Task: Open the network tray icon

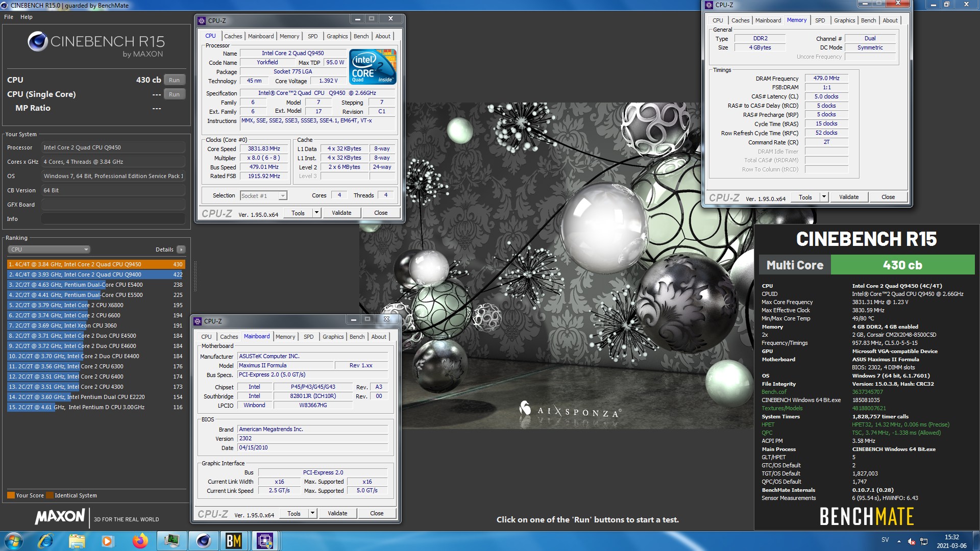Action: (924, 541)
